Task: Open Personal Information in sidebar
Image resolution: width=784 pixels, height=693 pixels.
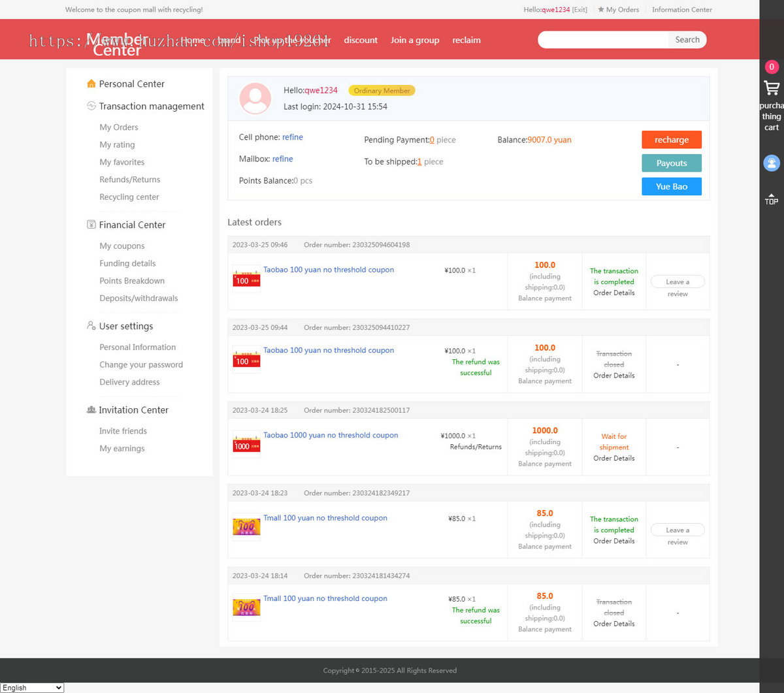Action: [138, 347]
